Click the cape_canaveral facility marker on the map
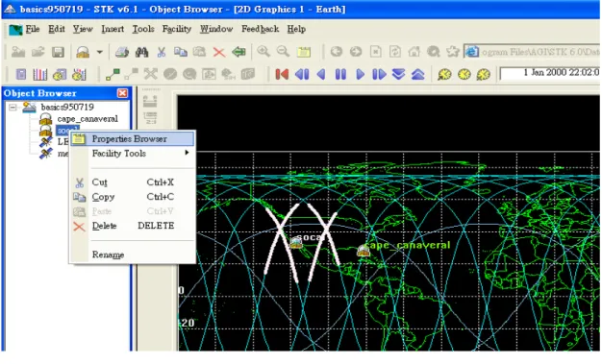The height and width of the screenshot is (364, 602). 363,251
